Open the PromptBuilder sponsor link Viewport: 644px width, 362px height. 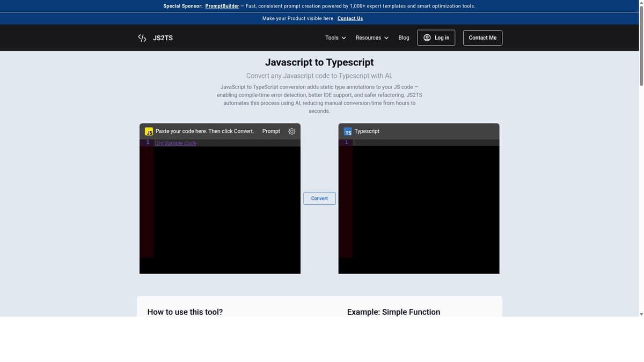[222, 6]
